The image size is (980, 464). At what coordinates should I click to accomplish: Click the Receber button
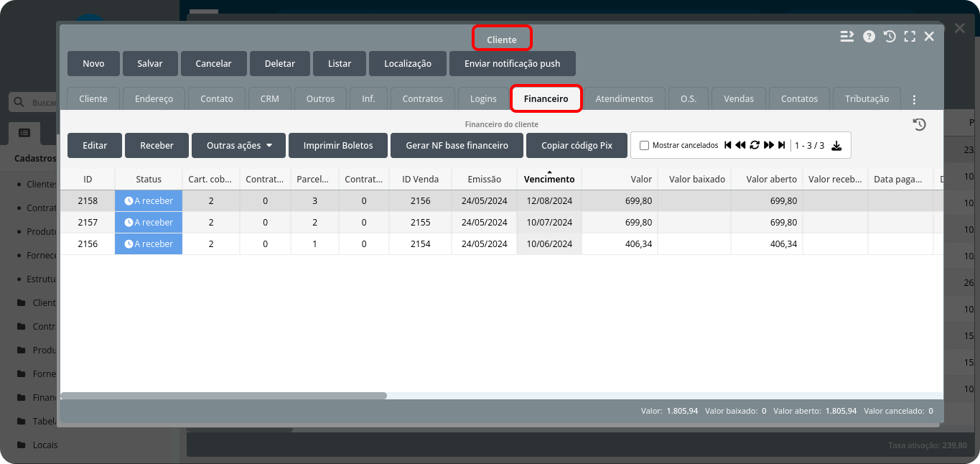pyautogui.click(x=157, y=145)
